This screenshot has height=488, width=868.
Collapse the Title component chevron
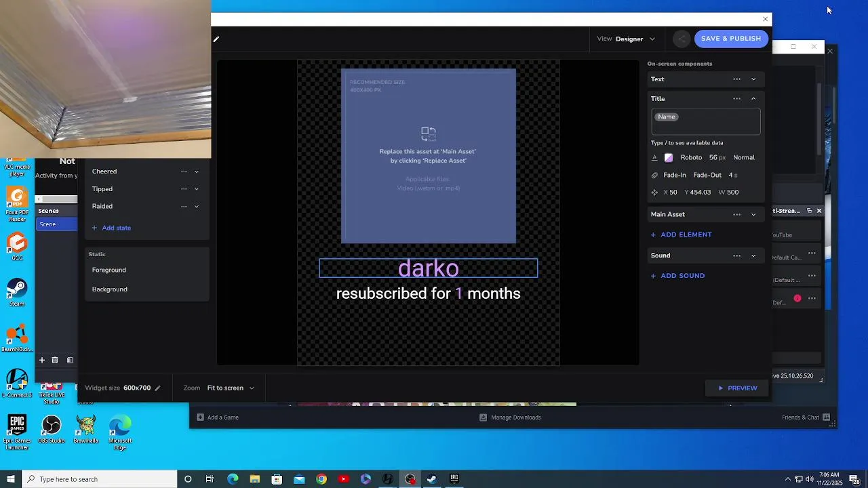coord(753,99)
